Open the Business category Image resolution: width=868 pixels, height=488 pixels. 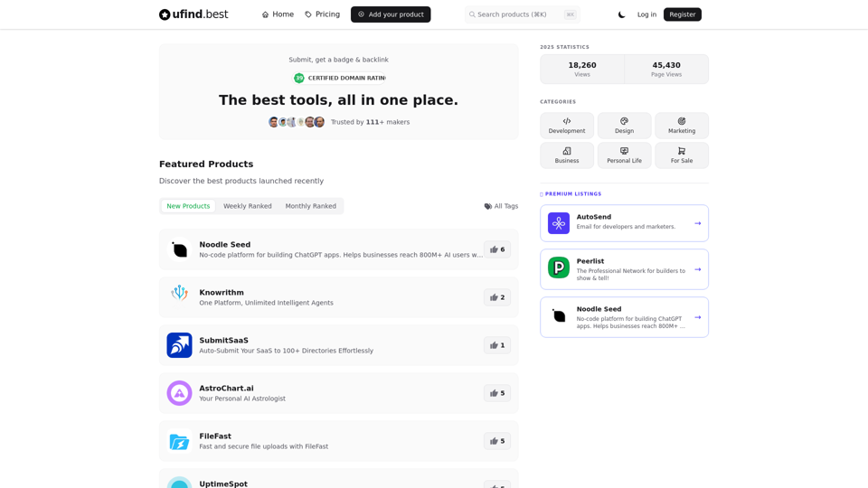[567, 155]
